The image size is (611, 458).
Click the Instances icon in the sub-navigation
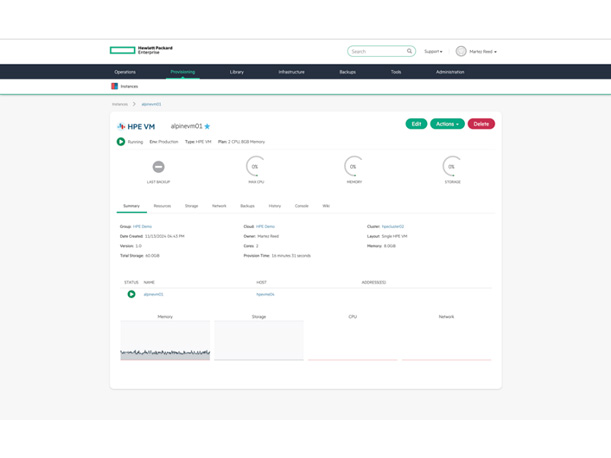115,86
